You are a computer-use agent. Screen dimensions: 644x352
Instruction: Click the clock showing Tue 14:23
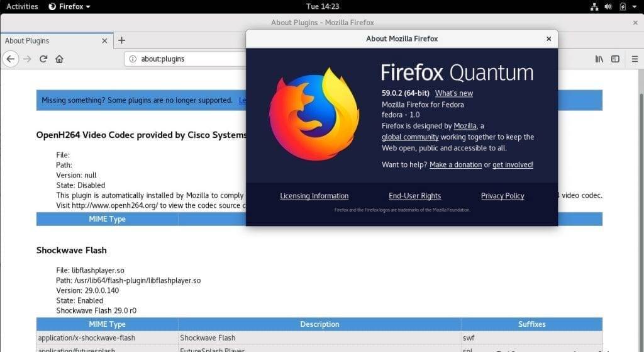(322, 6)
